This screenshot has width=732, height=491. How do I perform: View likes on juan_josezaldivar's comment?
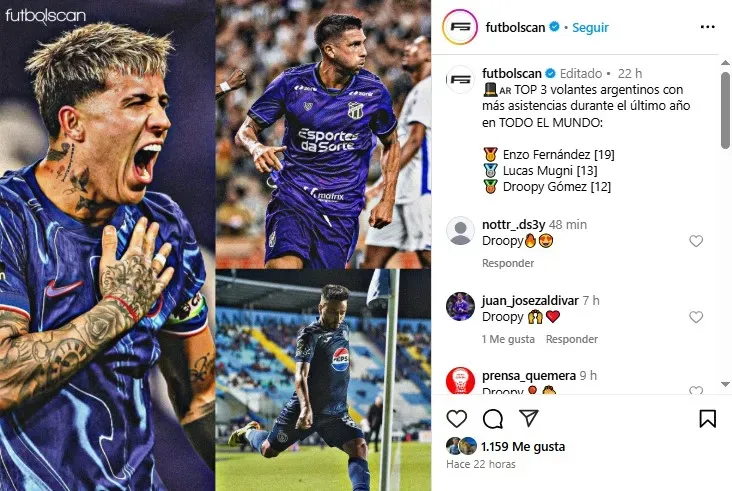[x=508, y=339]
